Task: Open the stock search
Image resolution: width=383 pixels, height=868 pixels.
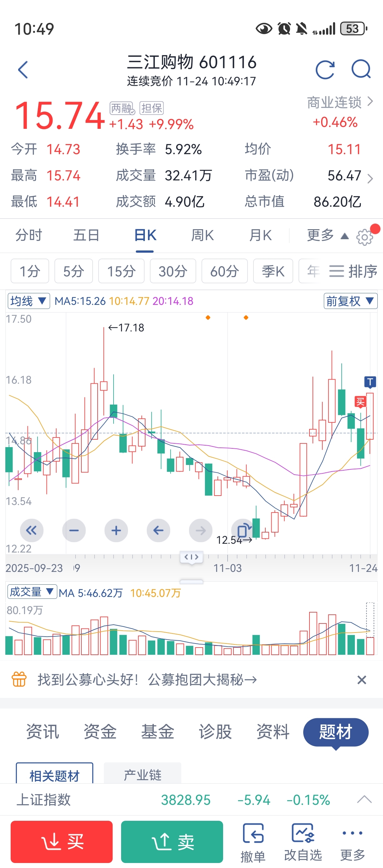Action: (361, 70)
